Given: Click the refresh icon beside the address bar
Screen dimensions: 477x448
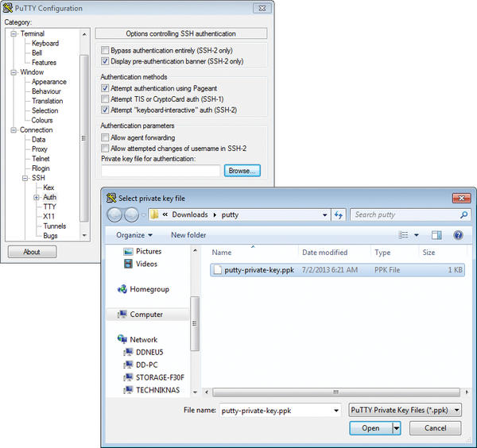Looking at the screenshot, I should [x=339, y=215].
